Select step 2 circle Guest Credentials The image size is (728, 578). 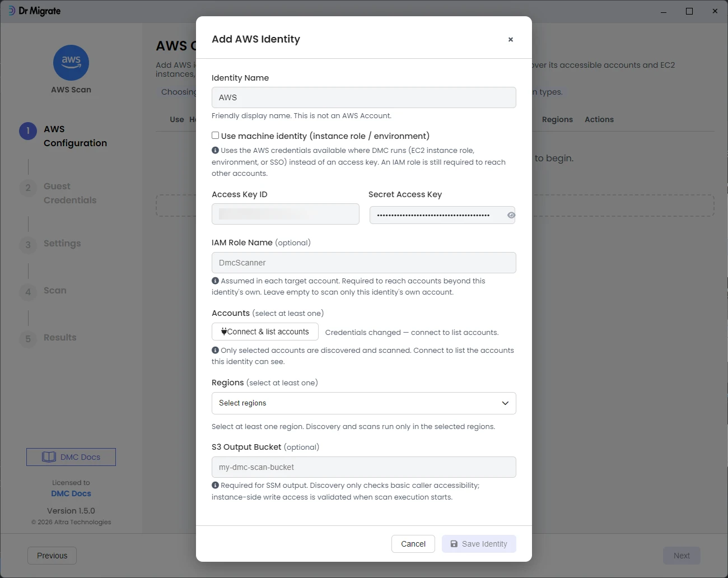pyautogui.click(x=28, y=188)
